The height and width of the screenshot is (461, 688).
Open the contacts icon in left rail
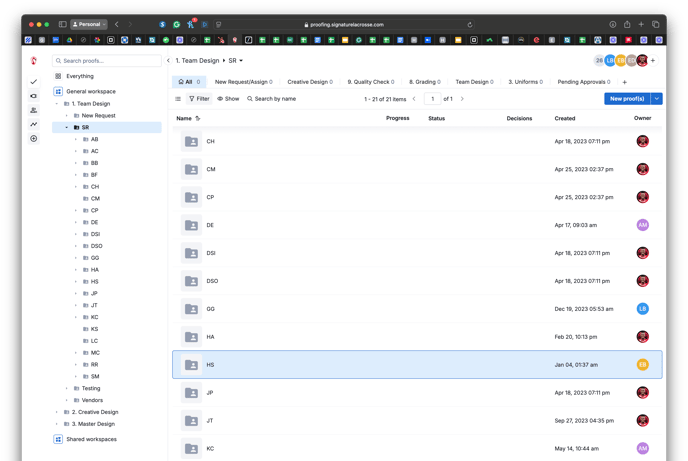(x=33, y=110)
